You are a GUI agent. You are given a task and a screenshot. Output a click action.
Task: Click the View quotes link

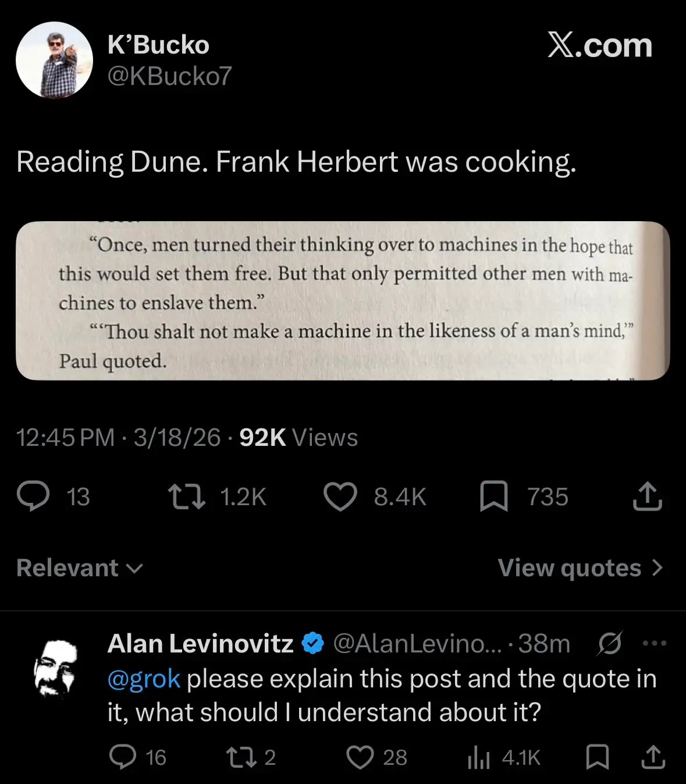click(x=568, y=567)
